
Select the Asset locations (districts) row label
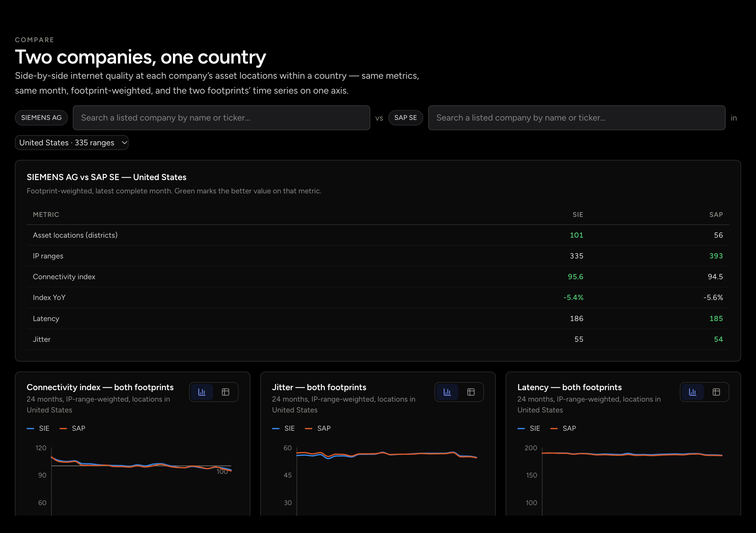(x=75, y=235)
